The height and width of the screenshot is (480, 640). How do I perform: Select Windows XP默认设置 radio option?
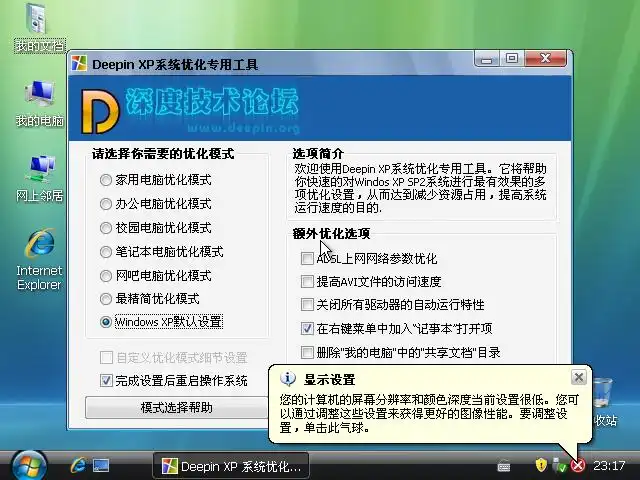click(x=161, y=322)
